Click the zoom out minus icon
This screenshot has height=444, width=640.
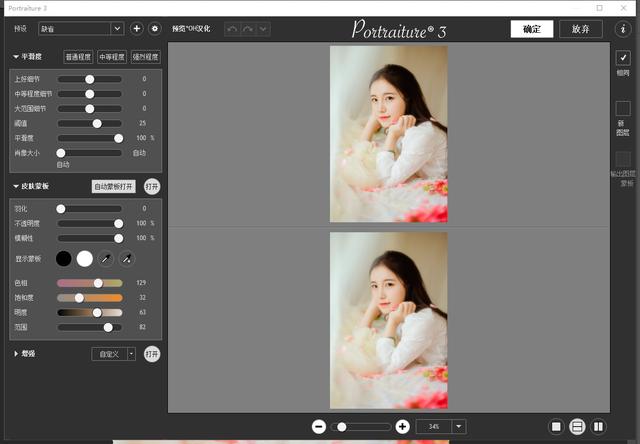[x=319, y=426]
